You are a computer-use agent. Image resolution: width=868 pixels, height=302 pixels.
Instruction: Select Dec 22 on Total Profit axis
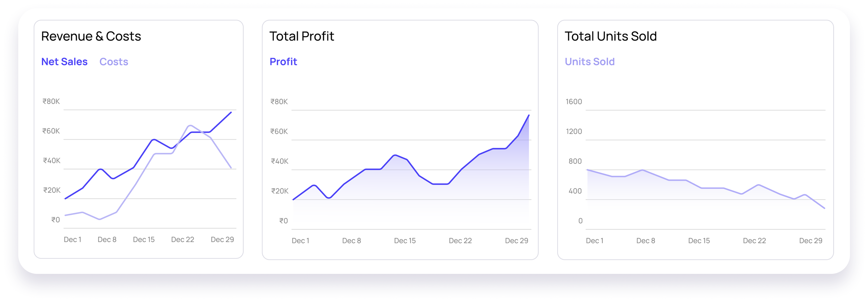coord(460,241)
